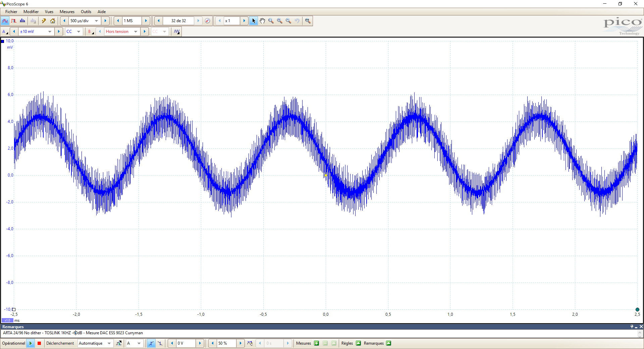Screen dimensions: 644x349
Task: Select the hand pan tool
Action: point(262,21)
